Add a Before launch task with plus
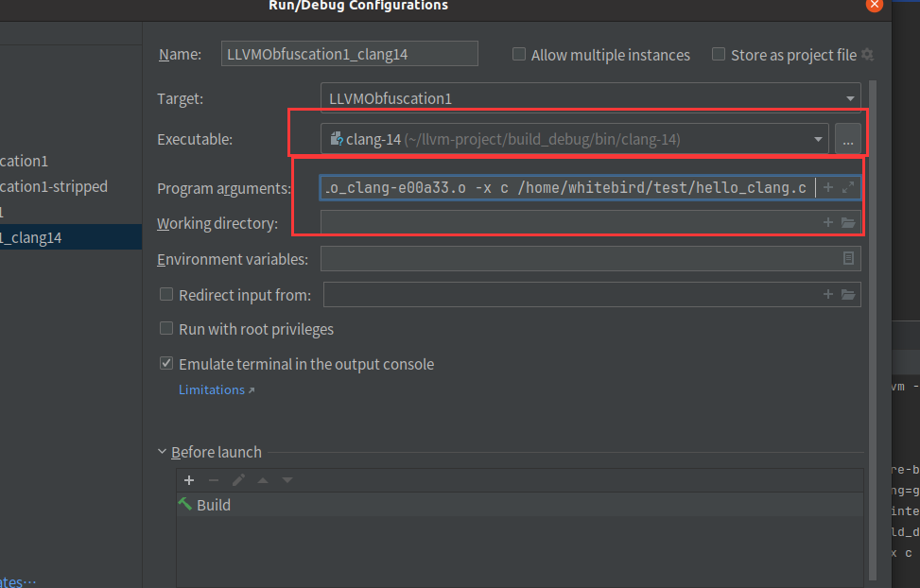Image resolution: width=920 pixels, height=588 pixels. click(189, 480)
